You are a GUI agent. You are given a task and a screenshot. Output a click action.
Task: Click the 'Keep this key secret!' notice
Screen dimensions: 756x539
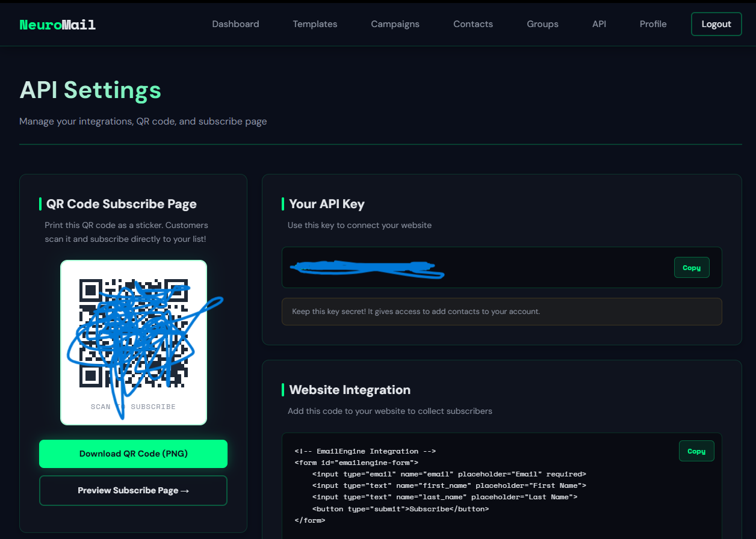coord(502,312)
